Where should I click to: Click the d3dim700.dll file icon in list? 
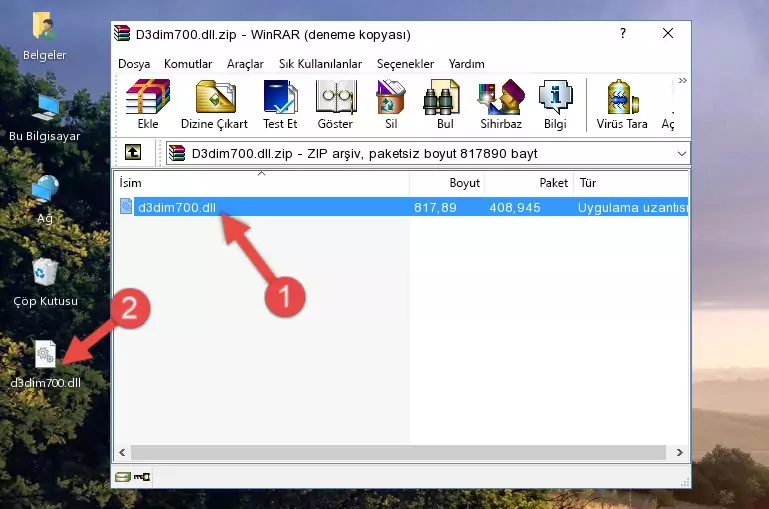coord(126,206)
